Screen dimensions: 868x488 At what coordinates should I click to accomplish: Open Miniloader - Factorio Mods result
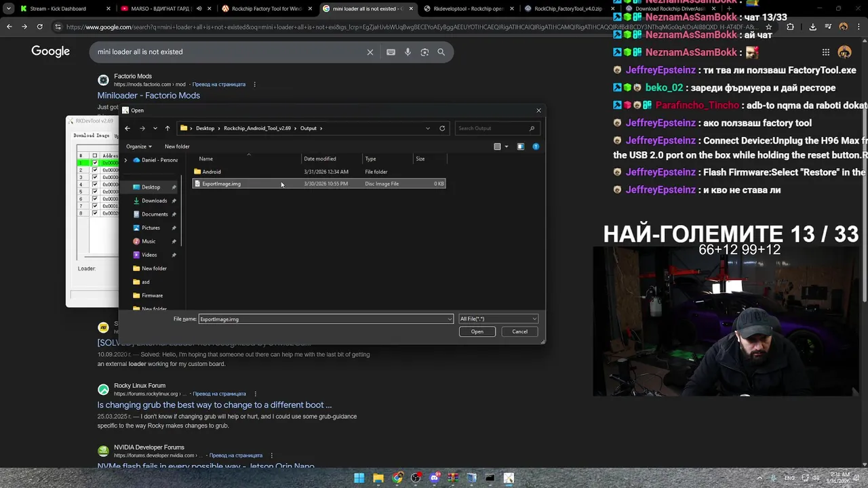click(x=149, y=96)
